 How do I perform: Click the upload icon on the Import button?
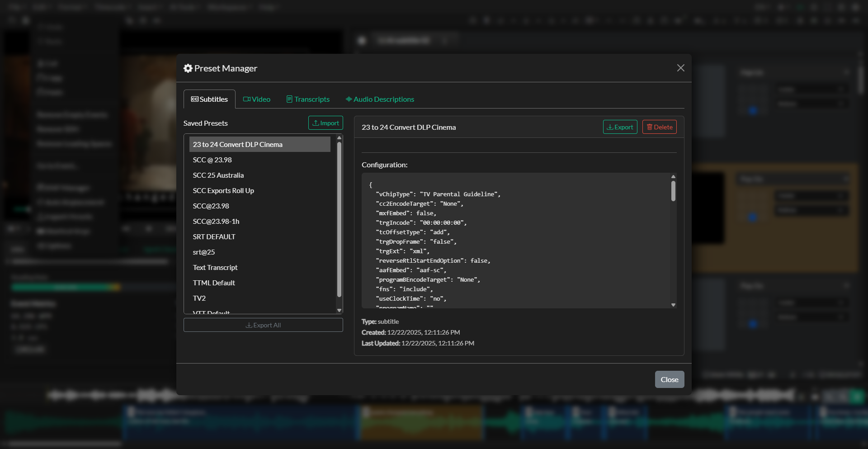click(x=316, y=123)
